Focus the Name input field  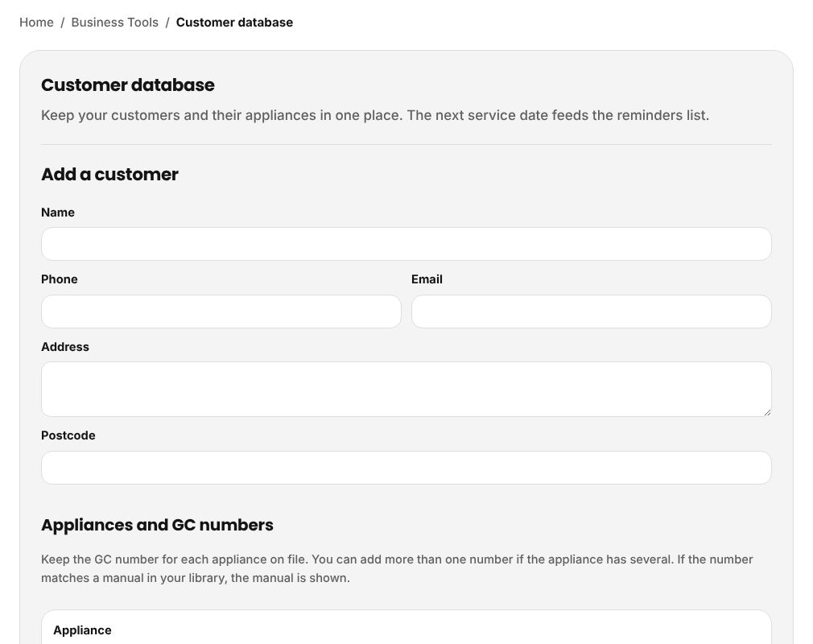coord(406,244)
